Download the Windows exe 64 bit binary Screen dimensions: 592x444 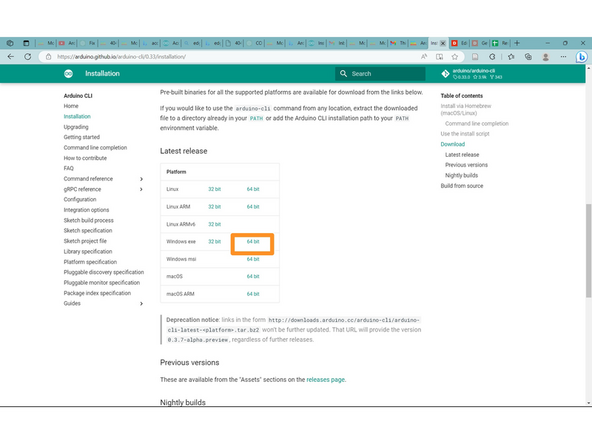click(253, 242)
